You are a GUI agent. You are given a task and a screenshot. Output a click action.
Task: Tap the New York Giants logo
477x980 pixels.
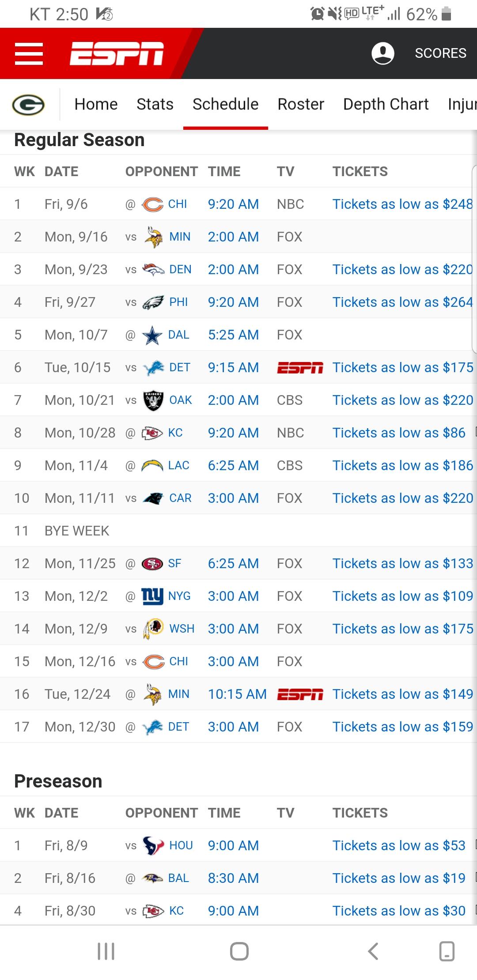click(152, 596)
